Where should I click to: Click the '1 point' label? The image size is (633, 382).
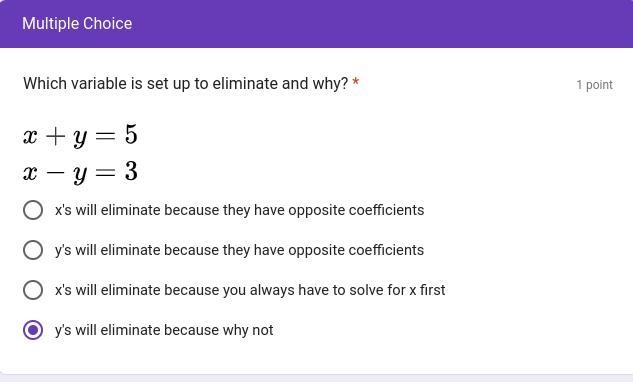594,85
